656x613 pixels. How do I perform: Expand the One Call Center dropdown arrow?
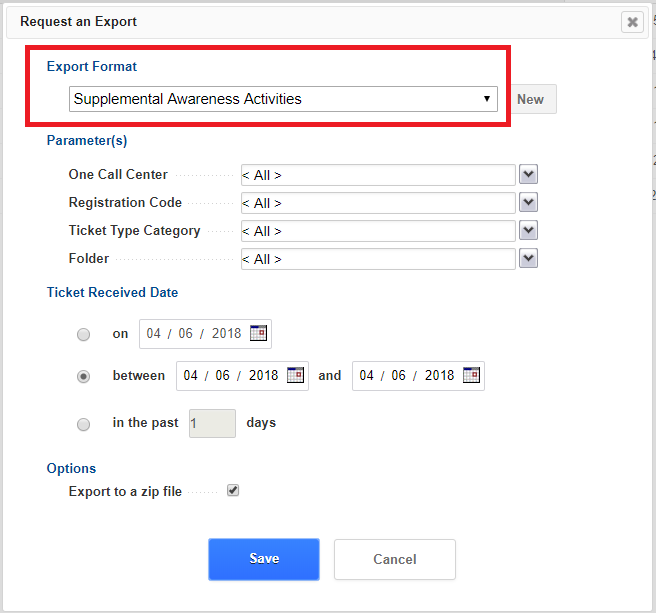click(528, 174)
